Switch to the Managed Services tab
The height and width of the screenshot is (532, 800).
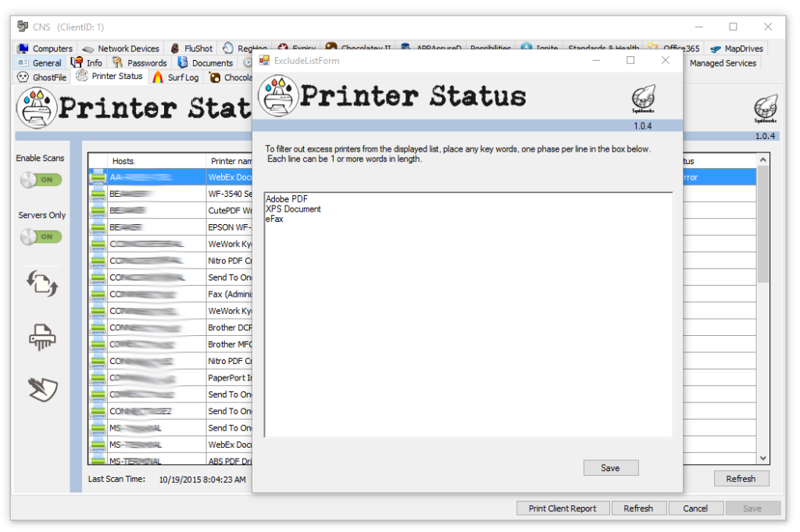pos(723,62)
